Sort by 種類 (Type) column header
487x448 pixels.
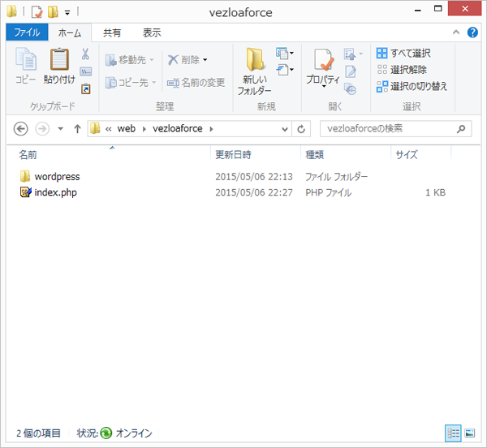pyautogui.click(x=346, y=154)
